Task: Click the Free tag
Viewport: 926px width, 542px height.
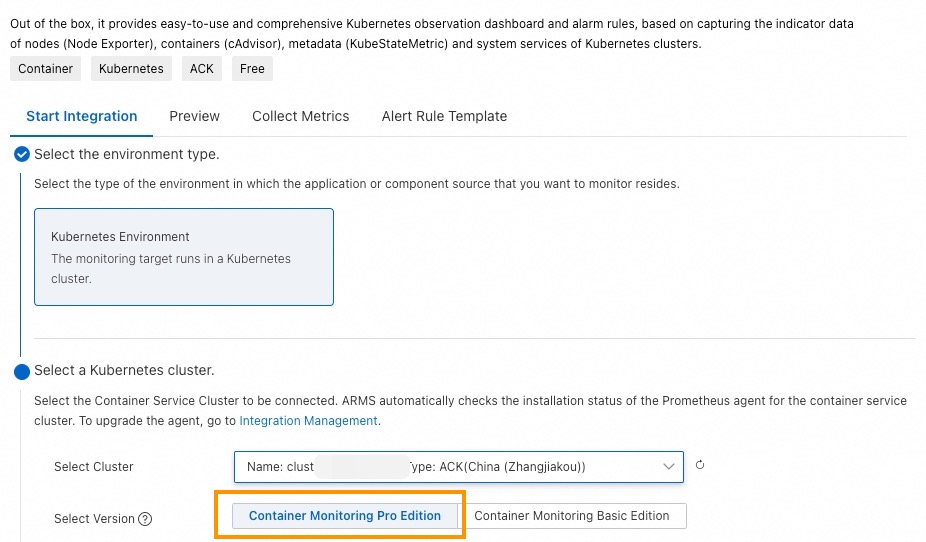Action: pyautogui.click(x=252, y=69)
